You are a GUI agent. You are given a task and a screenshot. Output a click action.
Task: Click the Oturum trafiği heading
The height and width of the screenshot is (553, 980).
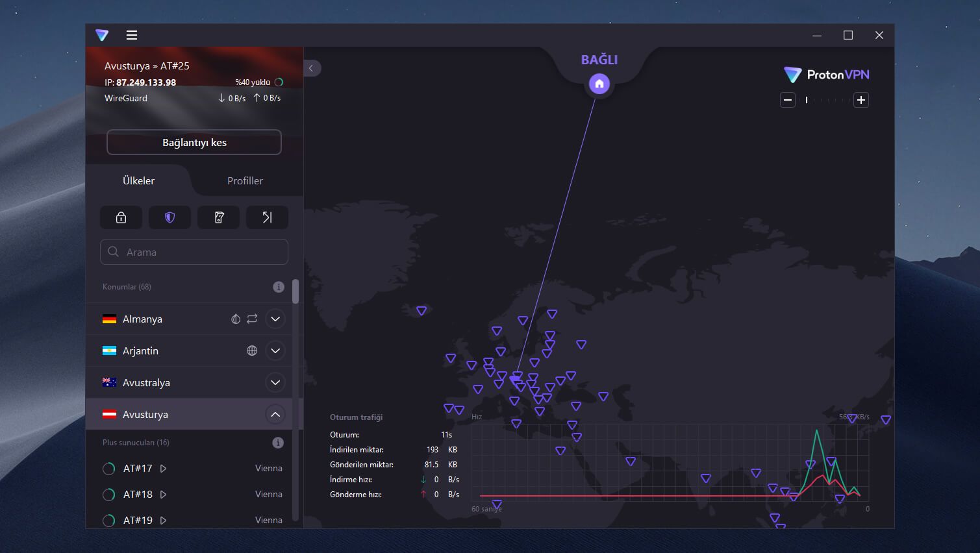pyautogui.click(x=357, y=417)
